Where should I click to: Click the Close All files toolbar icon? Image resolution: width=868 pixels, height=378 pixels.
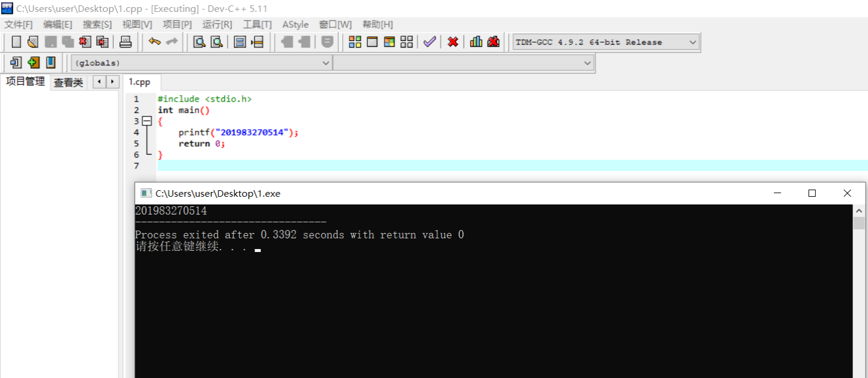click(x=102, y=42)
